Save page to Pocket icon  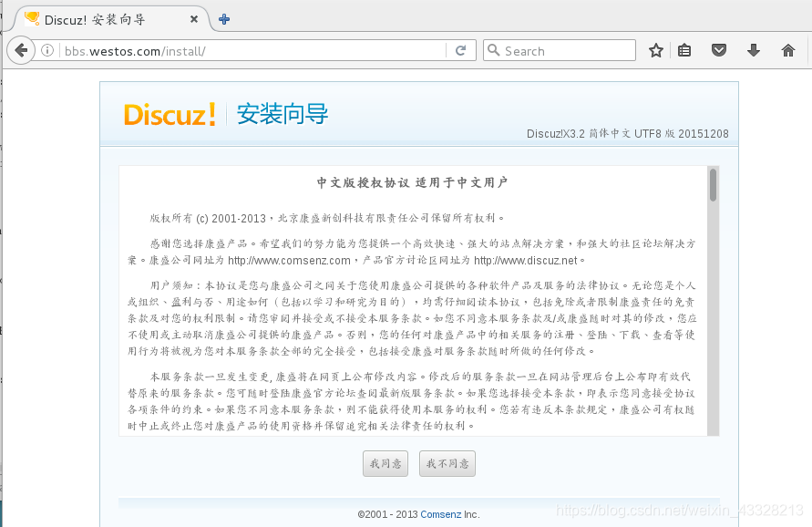719,50
